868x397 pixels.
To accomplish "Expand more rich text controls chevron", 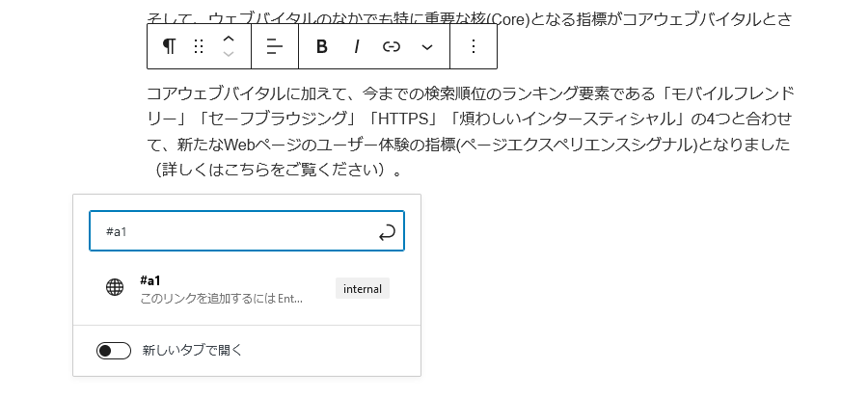I will (x=427, y=46).
